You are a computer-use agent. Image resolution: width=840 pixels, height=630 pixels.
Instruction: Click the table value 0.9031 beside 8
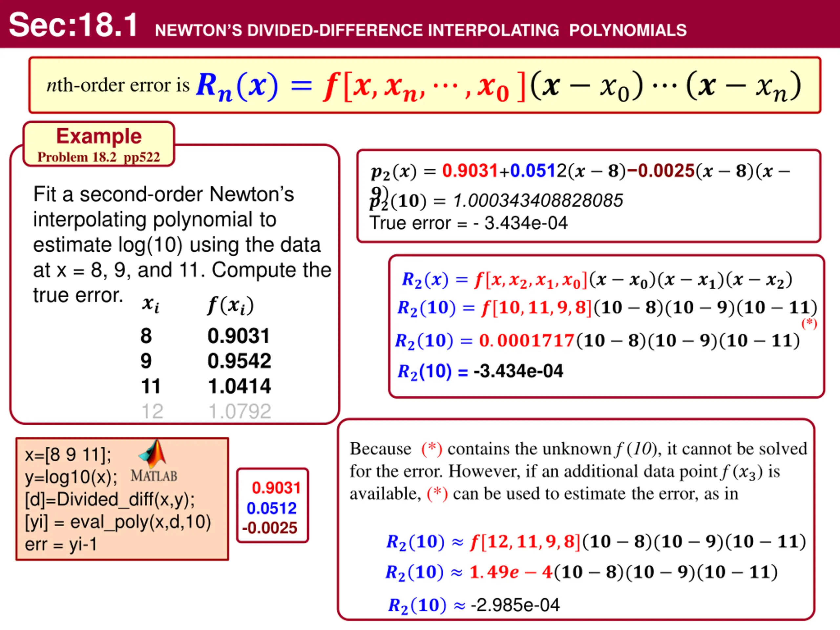(x=239, y=336)
